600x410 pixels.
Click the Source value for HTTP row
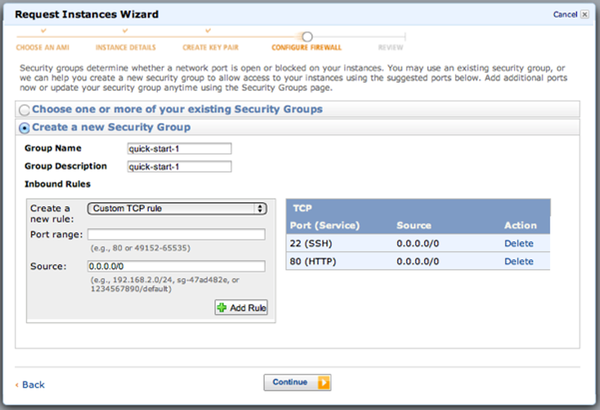click(x=417, y=261)
